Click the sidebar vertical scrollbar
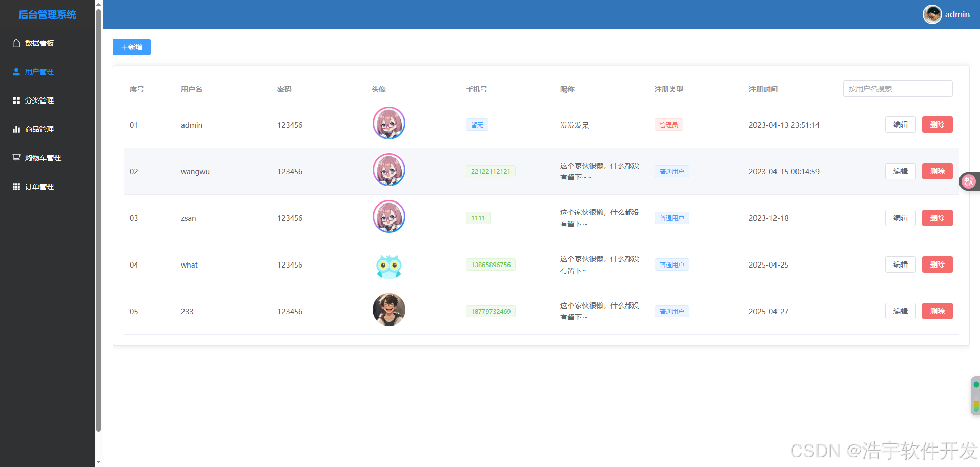 pyautogui.click(x=98, y=220)
